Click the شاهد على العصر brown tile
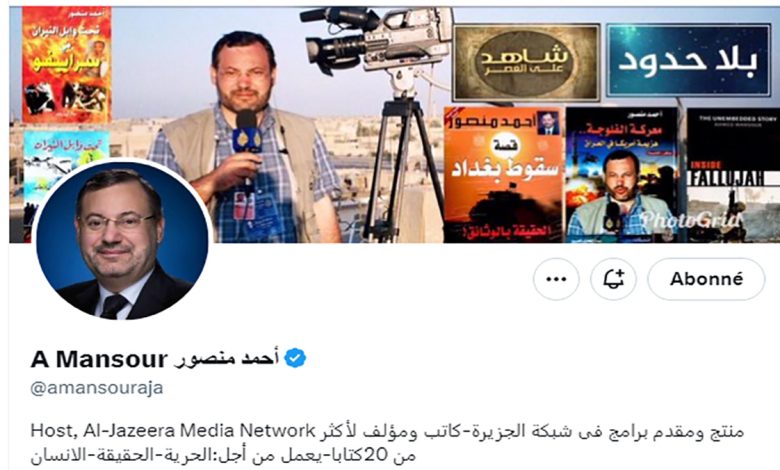The height and width of the screenshot is (470, 780). (x=526, y=62)
